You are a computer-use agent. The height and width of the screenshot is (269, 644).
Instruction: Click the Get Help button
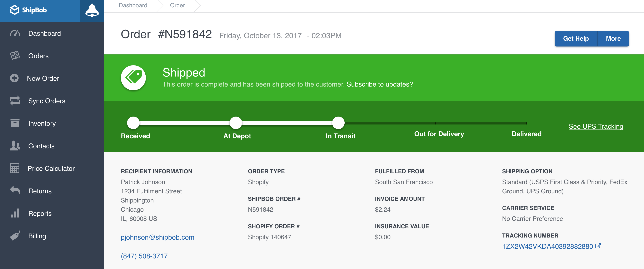click(x=575, y=38)
